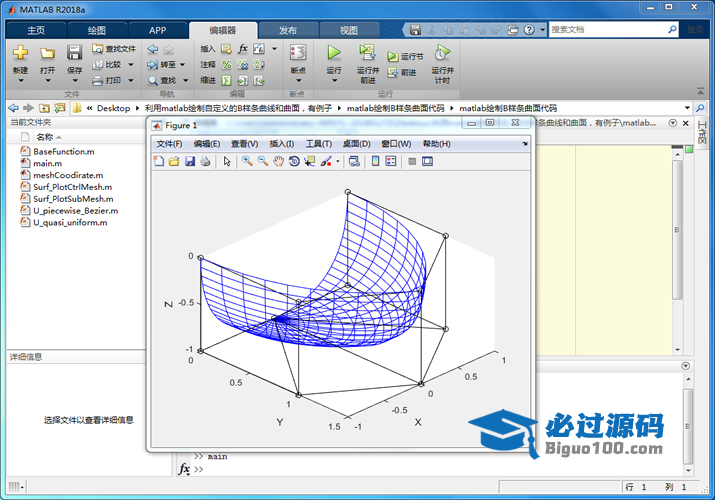Click the Advance (前进) button
Screen dimensions: 715x500
402,72
